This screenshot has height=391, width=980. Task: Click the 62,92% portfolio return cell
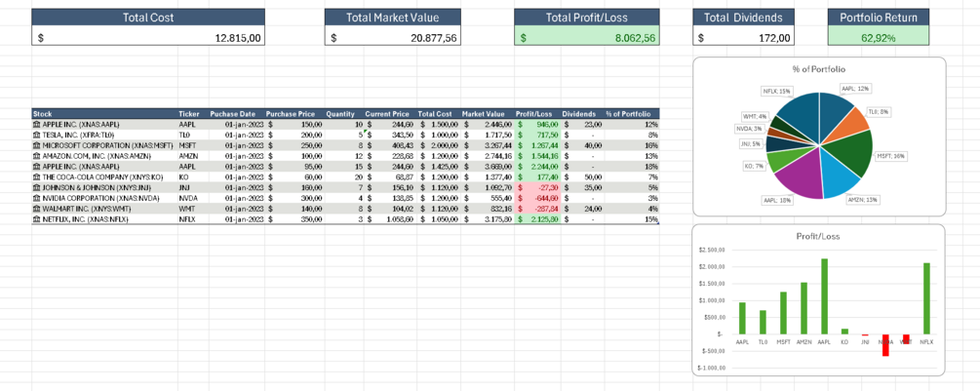click(x=879, y=37)
